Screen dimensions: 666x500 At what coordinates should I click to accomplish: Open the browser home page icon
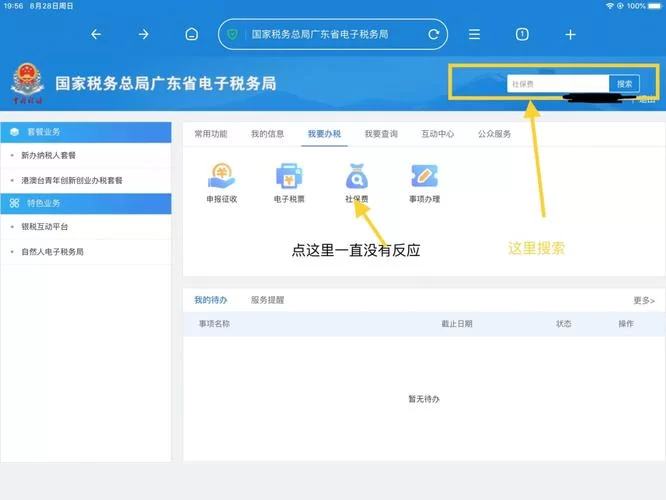192,34
